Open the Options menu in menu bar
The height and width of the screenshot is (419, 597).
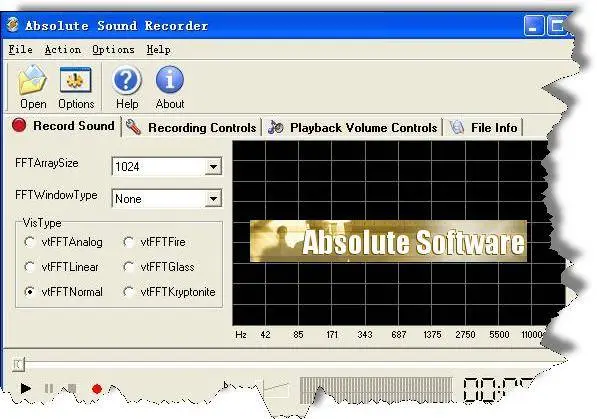tap(113, 50)
